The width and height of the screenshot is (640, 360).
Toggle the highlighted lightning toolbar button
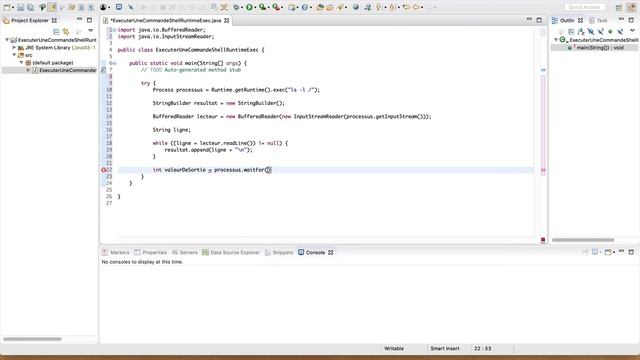point(52,7)
